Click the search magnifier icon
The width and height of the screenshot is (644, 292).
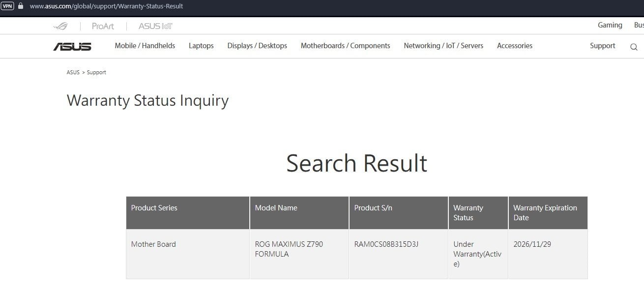click(634, 47)
